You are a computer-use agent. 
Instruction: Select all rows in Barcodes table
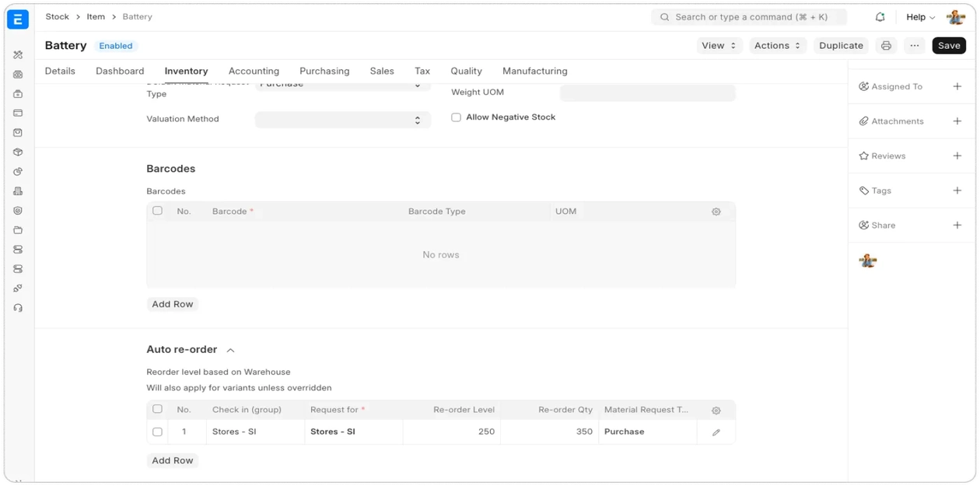pos(158,211)
